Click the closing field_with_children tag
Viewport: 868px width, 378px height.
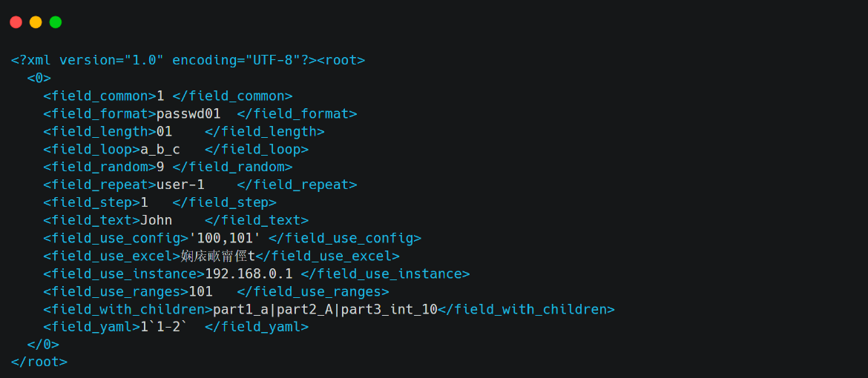pos(526,309)
